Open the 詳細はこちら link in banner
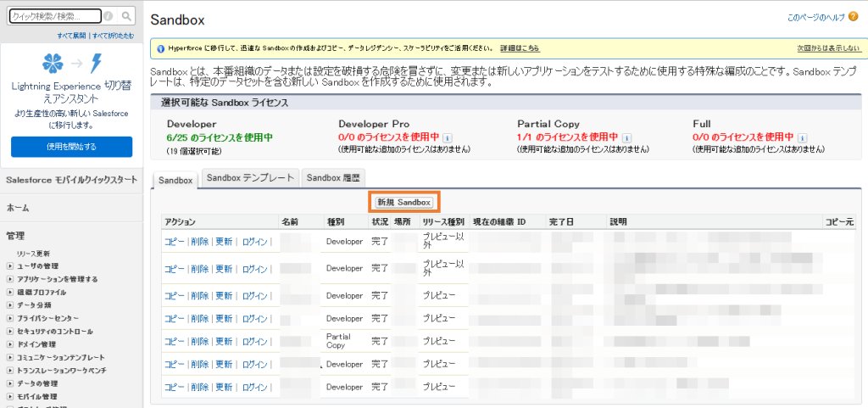This screenshot has width=868, height=408. tap(520, 48)
